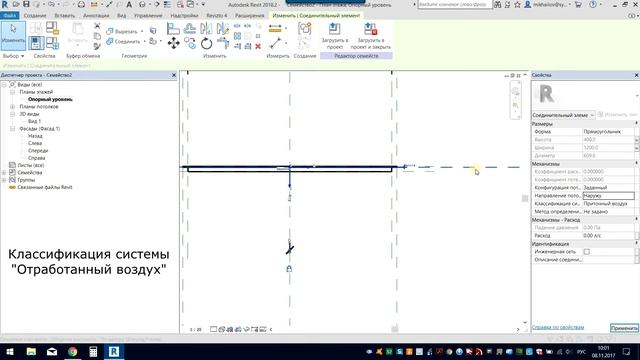
Task: Collapse the Виды (все) tree node
Action: point(4,84)
